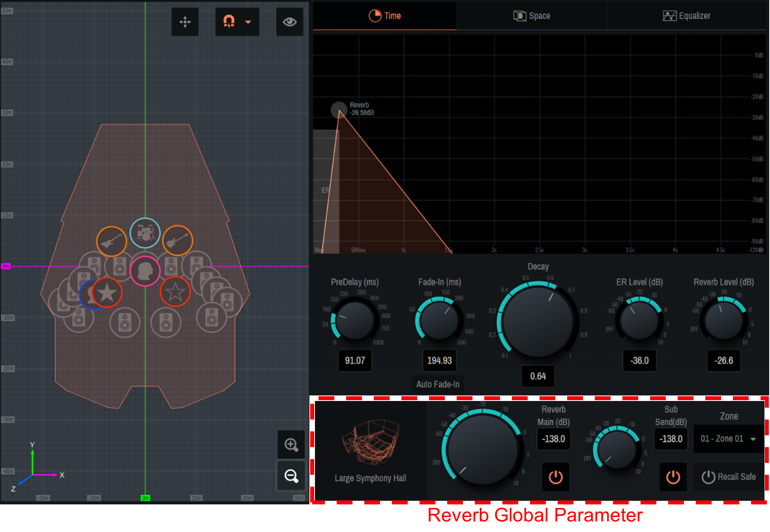The height and width of the screenshot is (532, 770).
Task: Adjust the Decay knob
Action: pyautogui.click(x=538, y=320)
